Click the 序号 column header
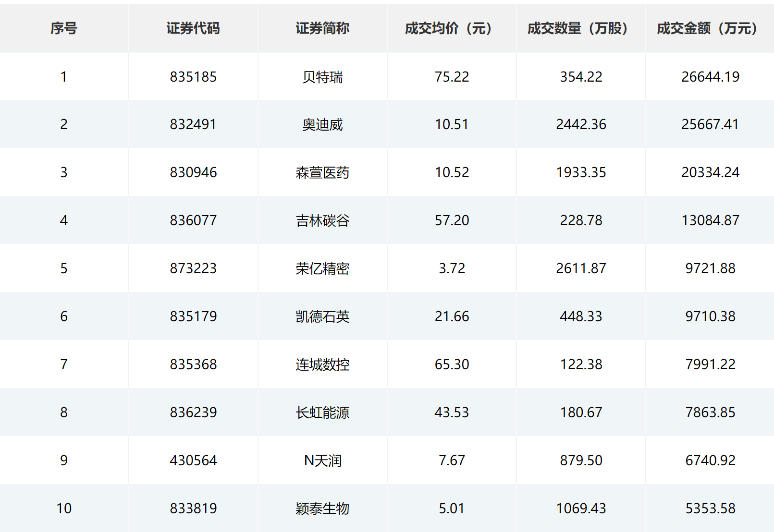 point(64,28)
